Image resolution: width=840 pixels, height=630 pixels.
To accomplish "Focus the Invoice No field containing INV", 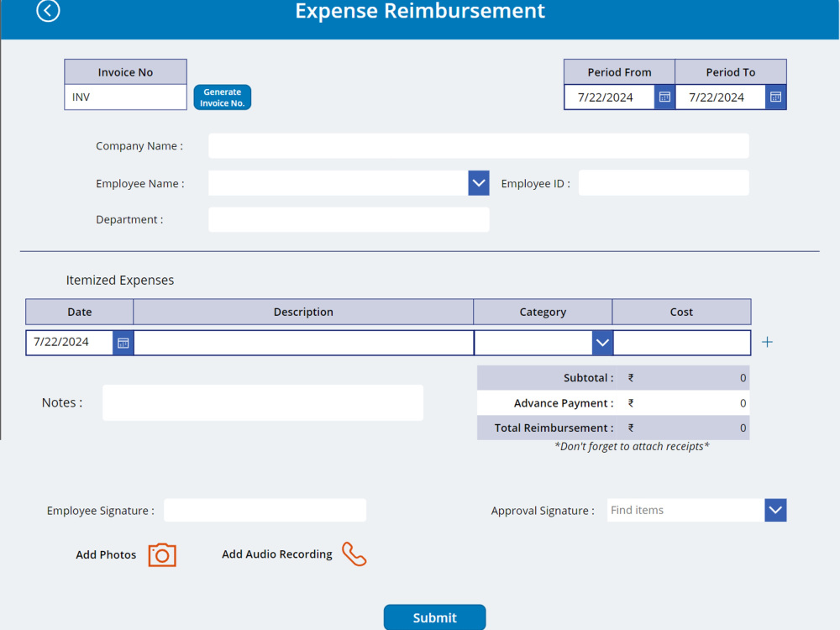I will pyautogui.click(x=125, y=97).
